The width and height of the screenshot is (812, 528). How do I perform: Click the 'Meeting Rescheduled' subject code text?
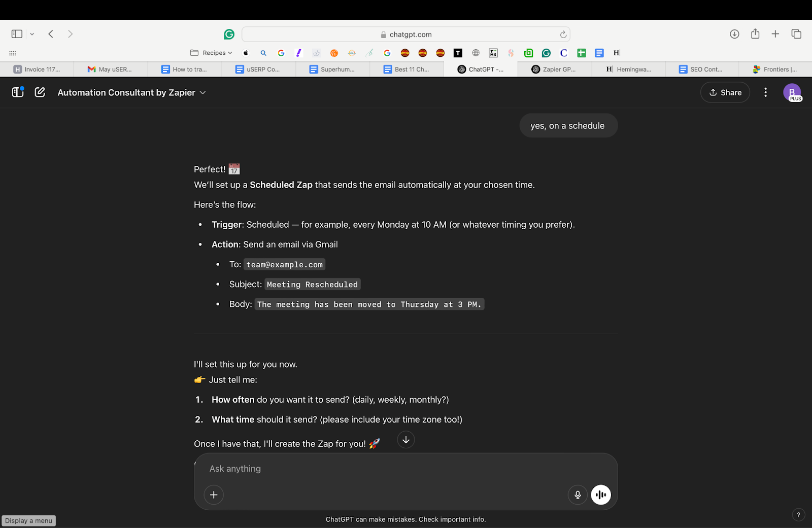[312, 285]
